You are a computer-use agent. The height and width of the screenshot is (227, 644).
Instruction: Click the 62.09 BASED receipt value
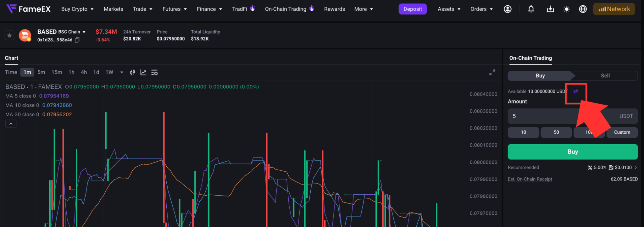pyautogui.click(x=624, y=179)
